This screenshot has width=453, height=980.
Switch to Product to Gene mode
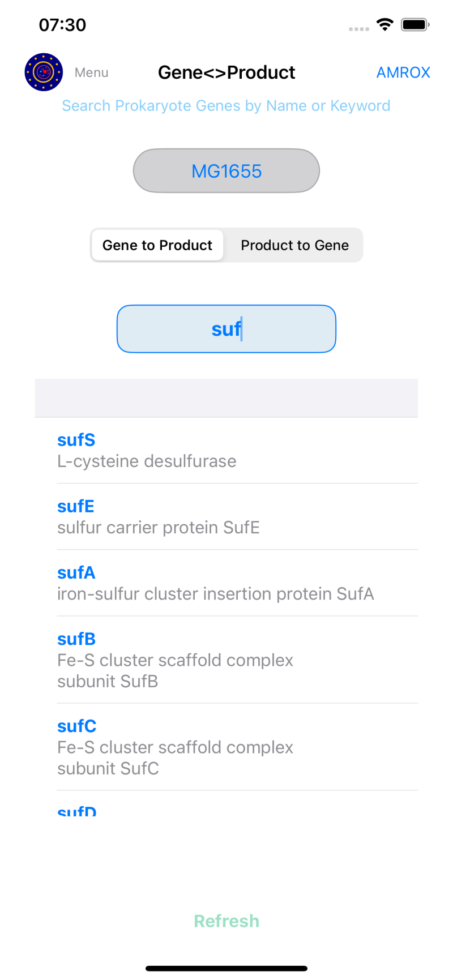point(294,245)
